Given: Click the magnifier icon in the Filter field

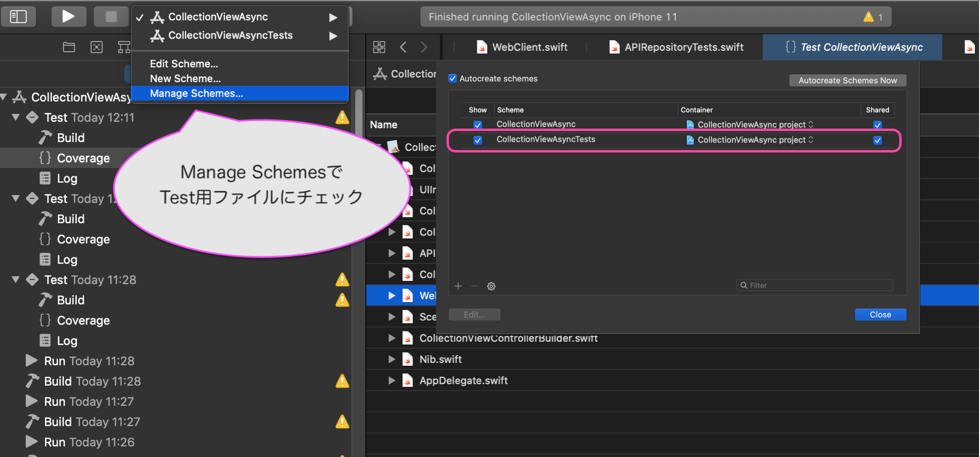Looking at the screenshot, I should [x=744, y=285].
